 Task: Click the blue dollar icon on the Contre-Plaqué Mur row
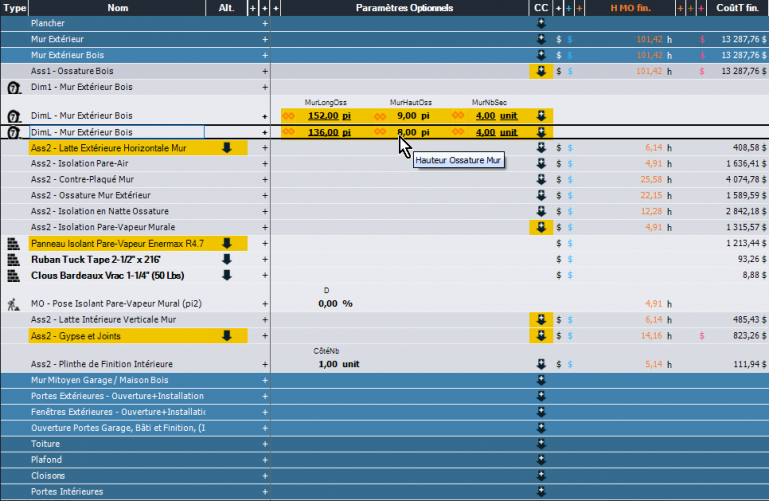[569, 179]
